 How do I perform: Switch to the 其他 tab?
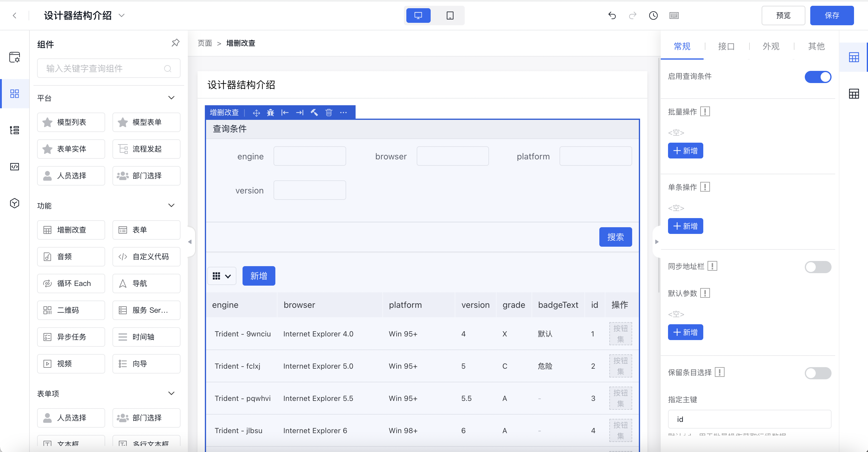pos(816,46)
